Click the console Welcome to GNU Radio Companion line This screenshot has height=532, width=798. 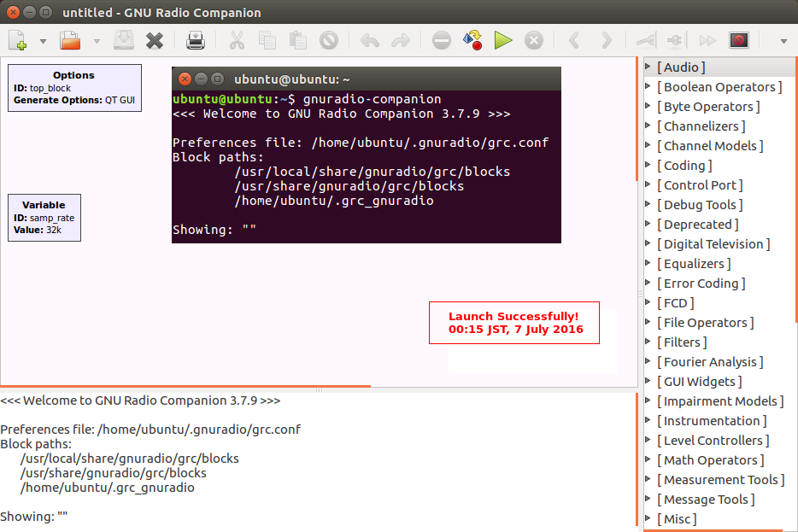pos(140,400)
